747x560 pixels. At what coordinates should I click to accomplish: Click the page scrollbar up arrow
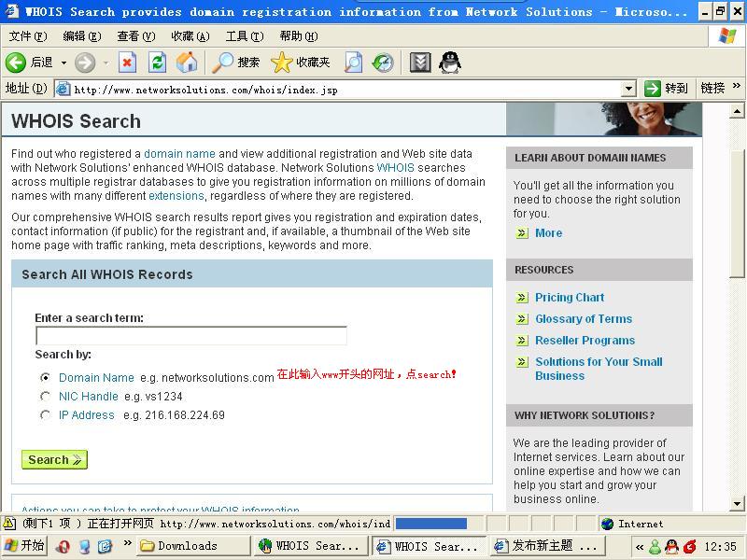[737, 111]
